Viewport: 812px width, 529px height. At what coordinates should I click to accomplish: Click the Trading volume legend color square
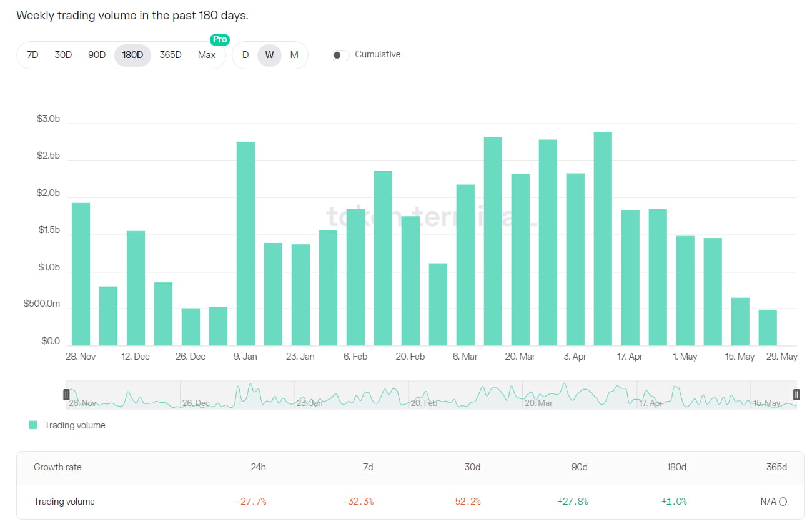pos(33,425)
